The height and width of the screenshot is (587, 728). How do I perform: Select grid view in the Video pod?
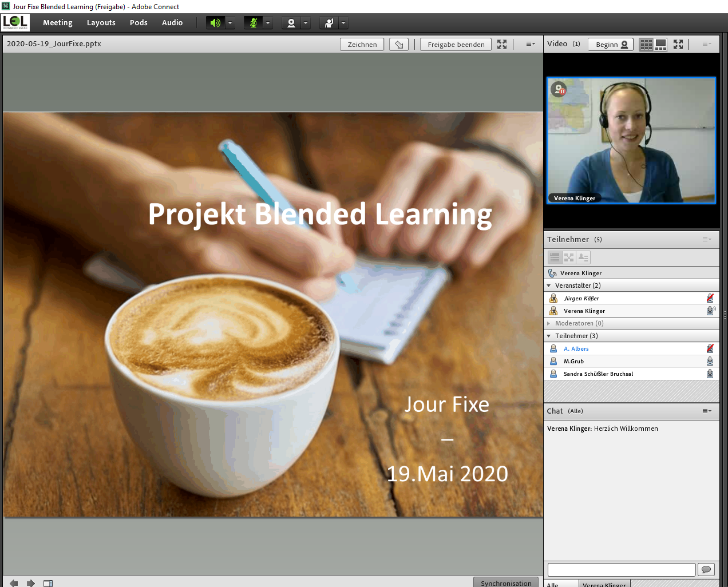[646, 44]
